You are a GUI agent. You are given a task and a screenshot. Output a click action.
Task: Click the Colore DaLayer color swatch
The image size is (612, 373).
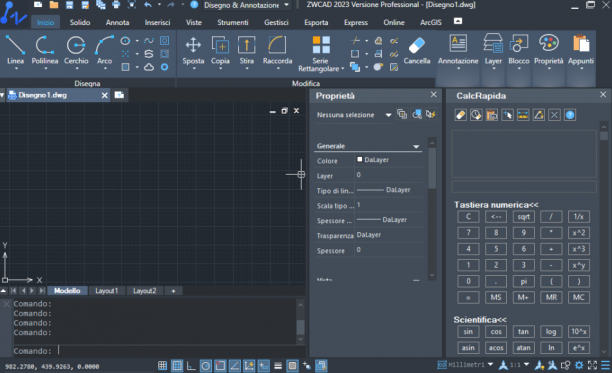point(359,159)
